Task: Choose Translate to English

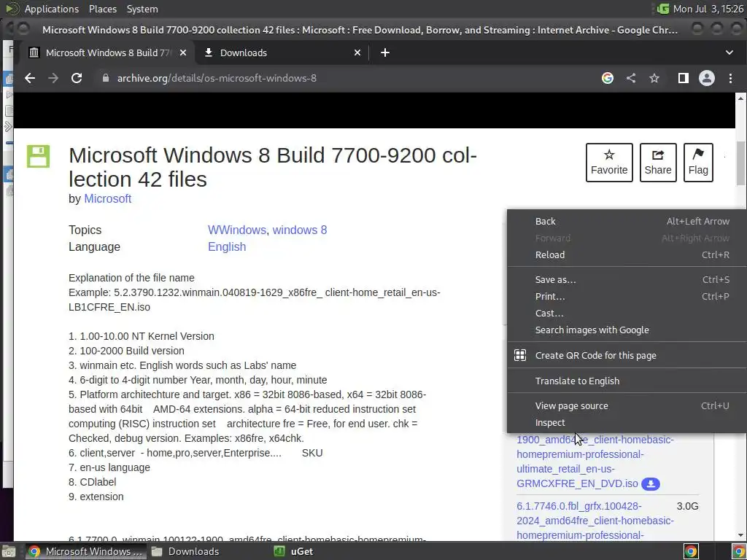Action: 627,381
